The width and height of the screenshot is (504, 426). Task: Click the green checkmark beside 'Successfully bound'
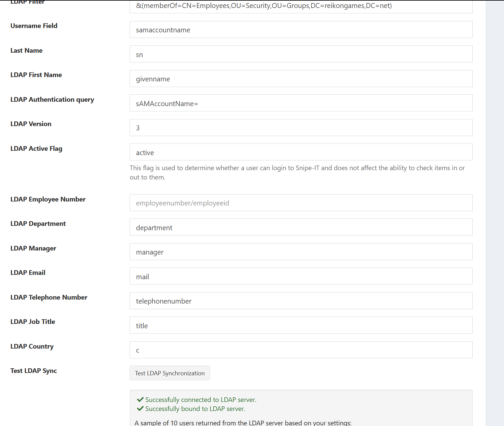140,408
